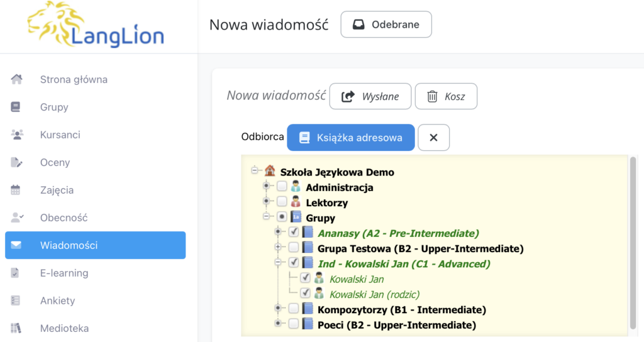Click the people icon beside Kursanci
This screenshot has width=644, height=342.
click(16, 135)
